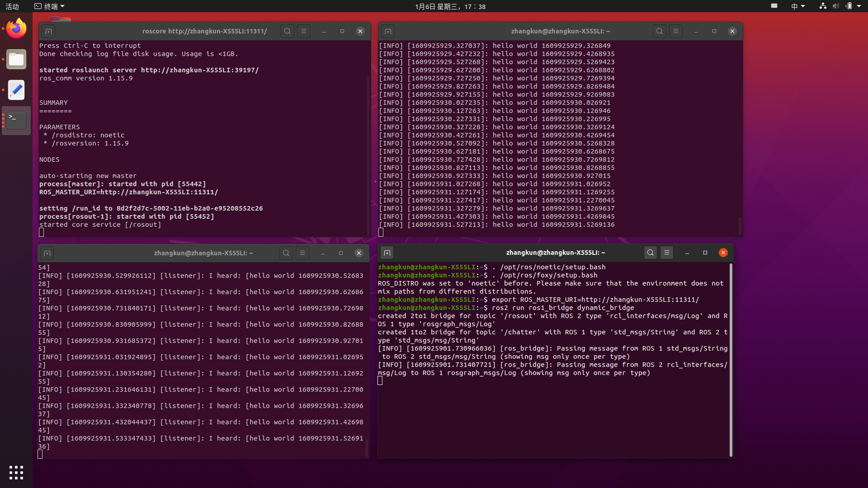
Task: Click new tab icon in talker terminal
Action: 387,31
